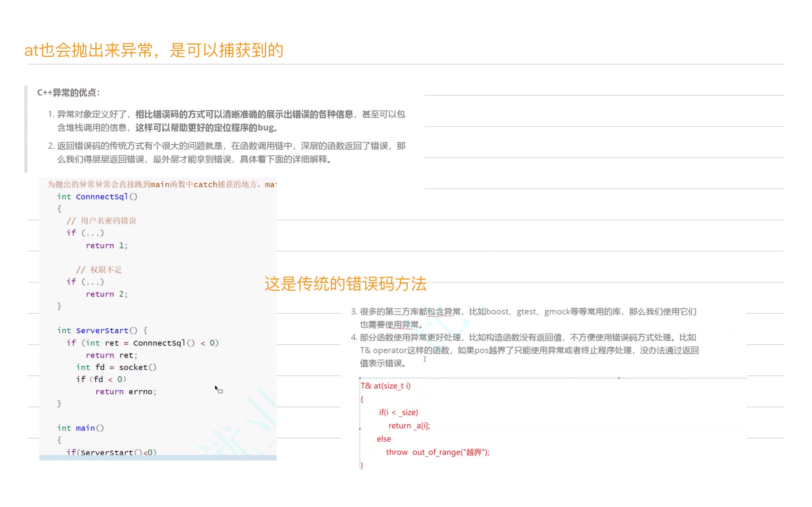Click the red 'throw out_of_range' line
Viewport: 812px width, 507px height.
point(437,452)
